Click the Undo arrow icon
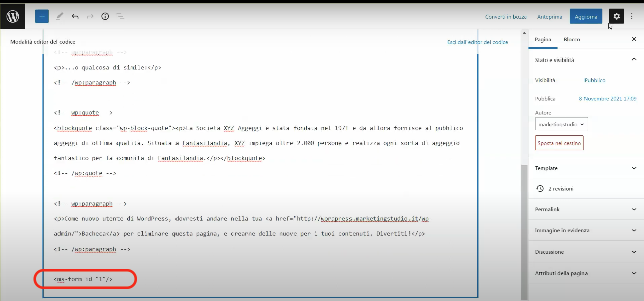Viewport: 644px width, 301px height. (x=75, y=16)
